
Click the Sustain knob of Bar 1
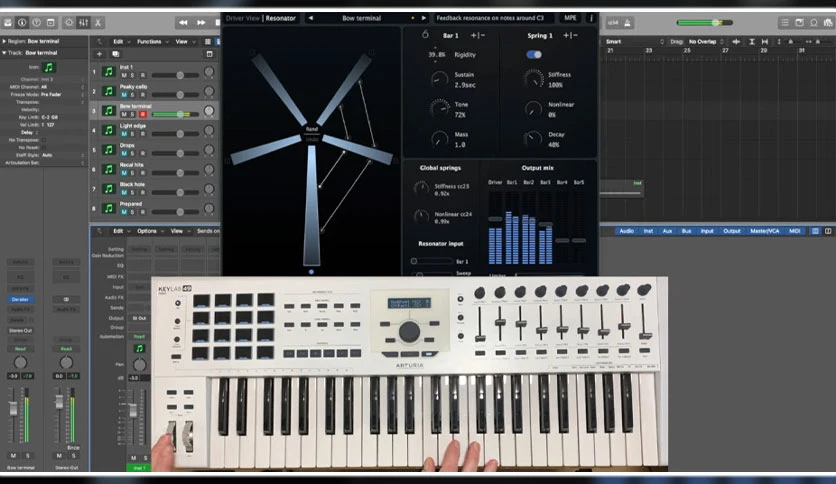[x=439, y=79]
